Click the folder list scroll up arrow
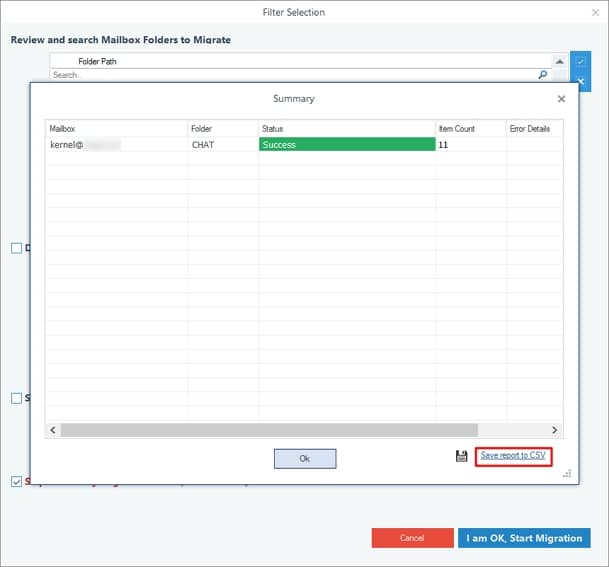The height and width of the screenshot is (567, 609). coord(560,61)
